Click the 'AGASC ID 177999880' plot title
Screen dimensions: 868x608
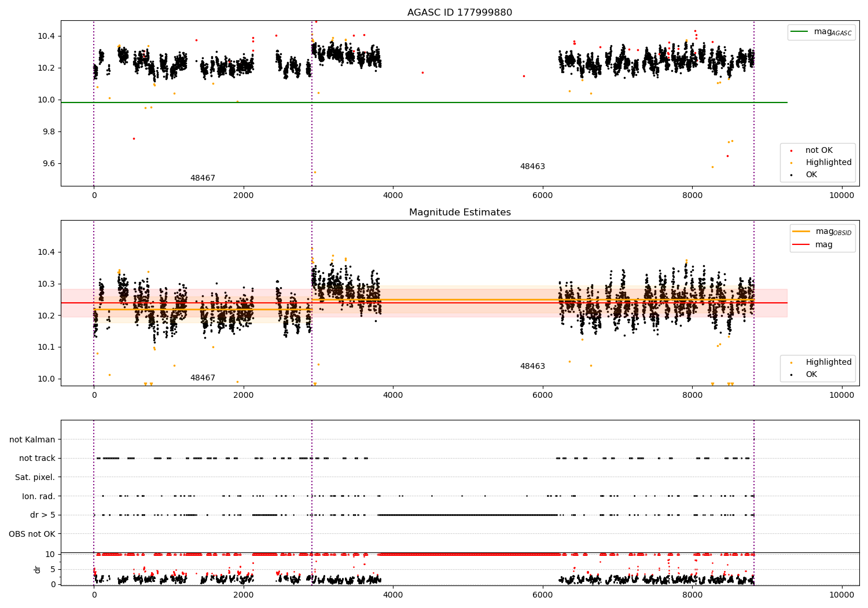point(459,13)
